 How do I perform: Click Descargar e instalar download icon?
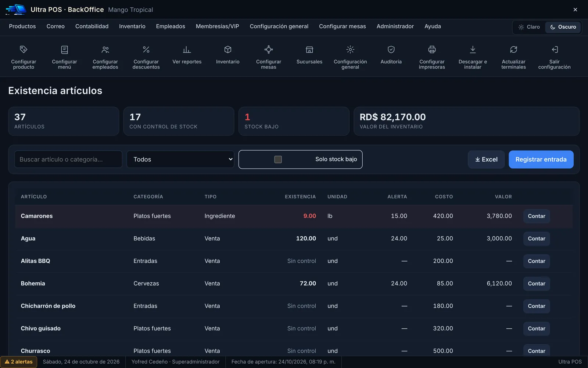click(473, 50)
